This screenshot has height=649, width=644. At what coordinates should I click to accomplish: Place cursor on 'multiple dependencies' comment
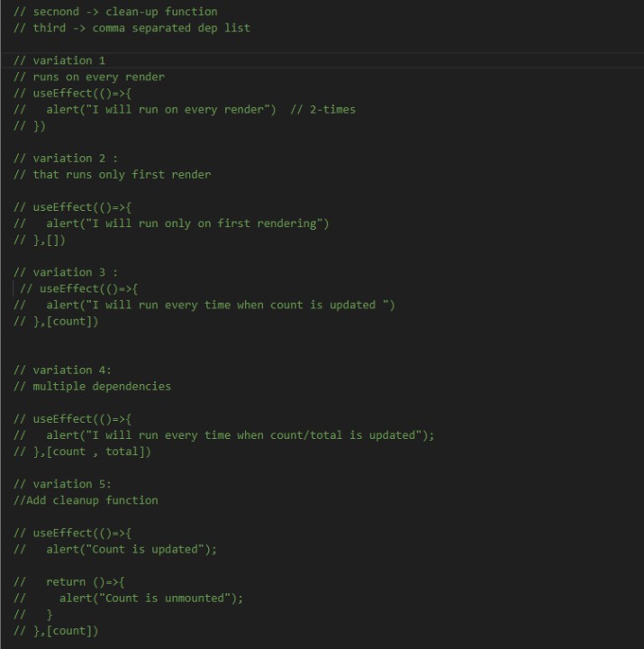pyautogui.click(x=92, y=387)
